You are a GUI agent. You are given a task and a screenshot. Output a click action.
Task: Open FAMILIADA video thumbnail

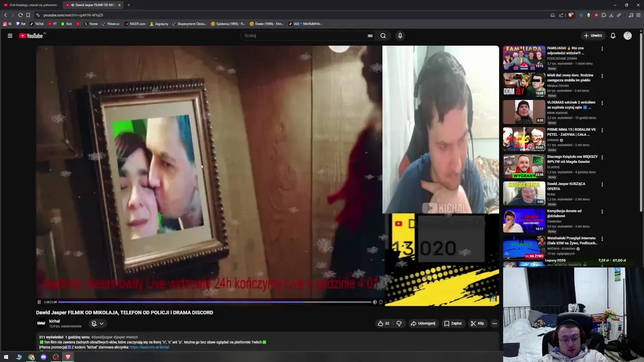524,58
